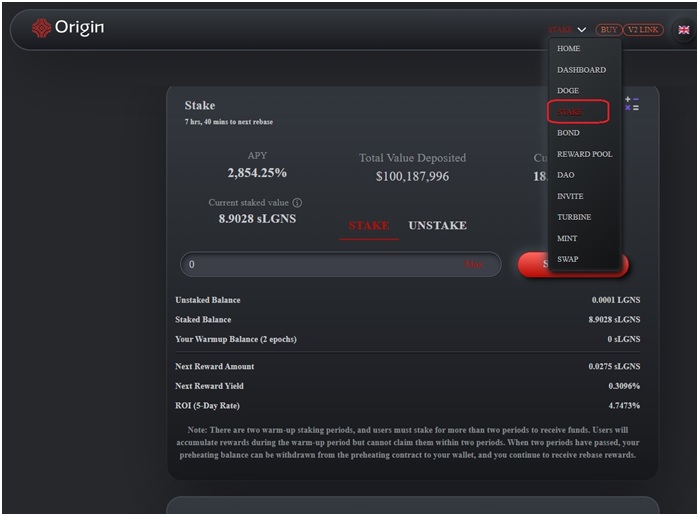
Task: Click Max in the amount field
Action: (473, 264)
